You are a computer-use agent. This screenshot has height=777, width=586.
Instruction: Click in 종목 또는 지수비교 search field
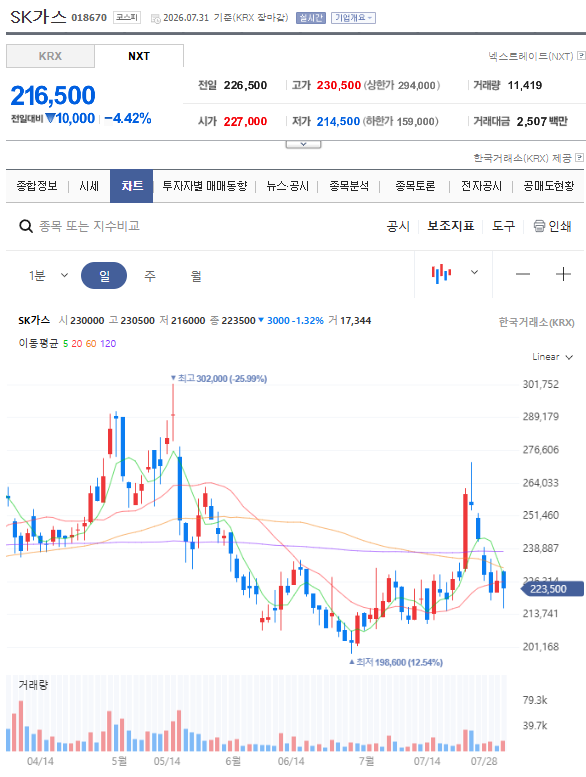tap(89, 226)
